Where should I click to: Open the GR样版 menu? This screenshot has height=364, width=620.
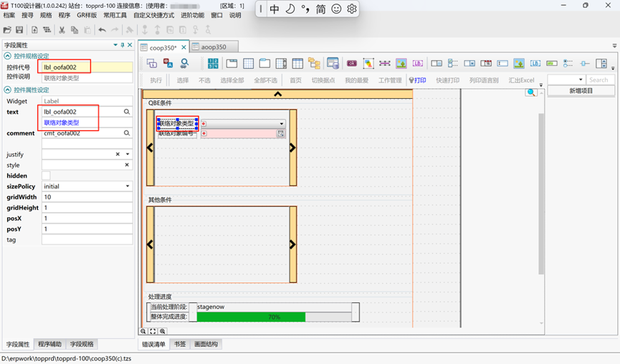tap(87, 15)
